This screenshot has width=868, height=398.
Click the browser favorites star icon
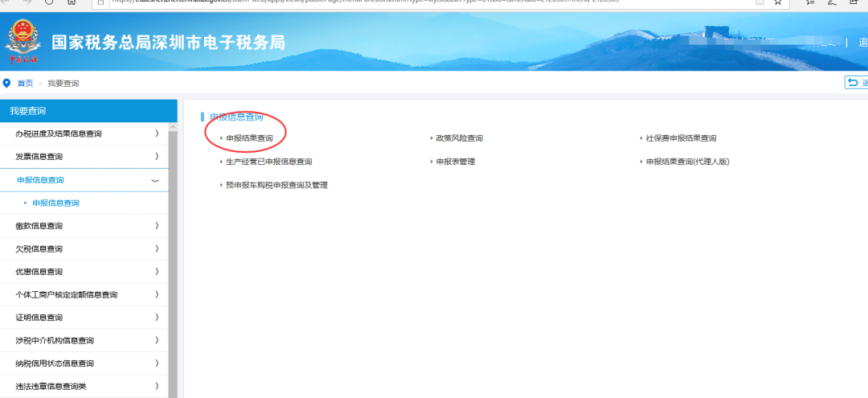tap(778, 2)
